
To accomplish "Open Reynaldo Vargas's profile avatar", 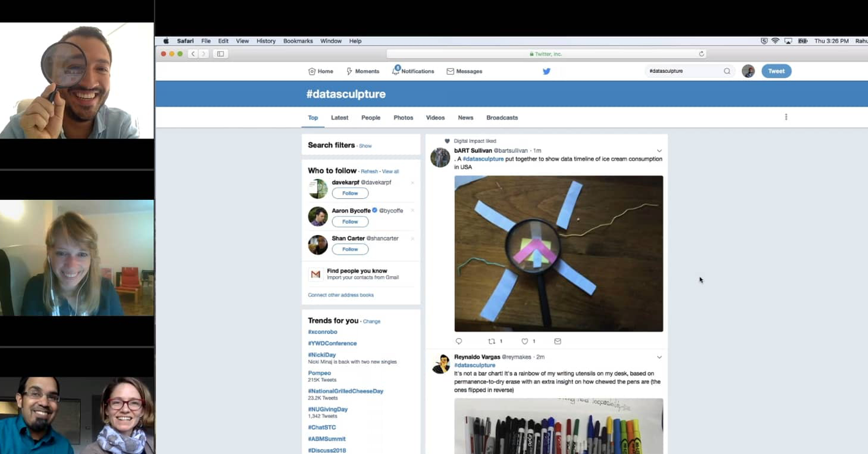I will pyautogui.click(x=440, y=364).
